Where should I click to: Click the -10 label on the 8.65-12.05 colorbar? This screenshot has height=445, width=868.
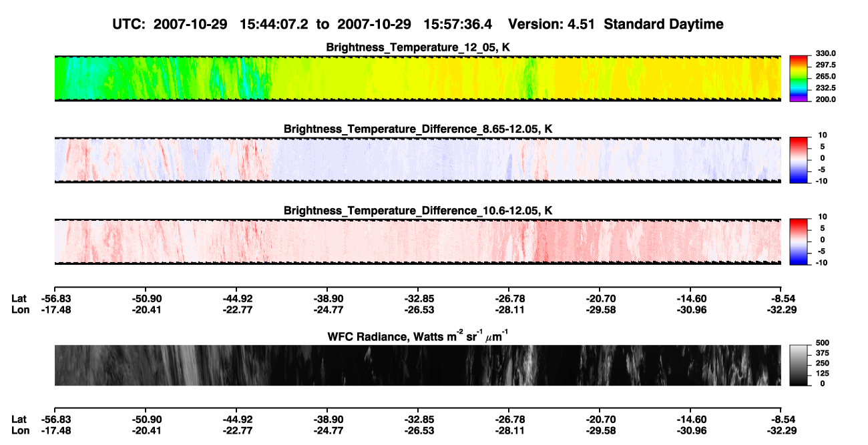click(x=821, y=181)
